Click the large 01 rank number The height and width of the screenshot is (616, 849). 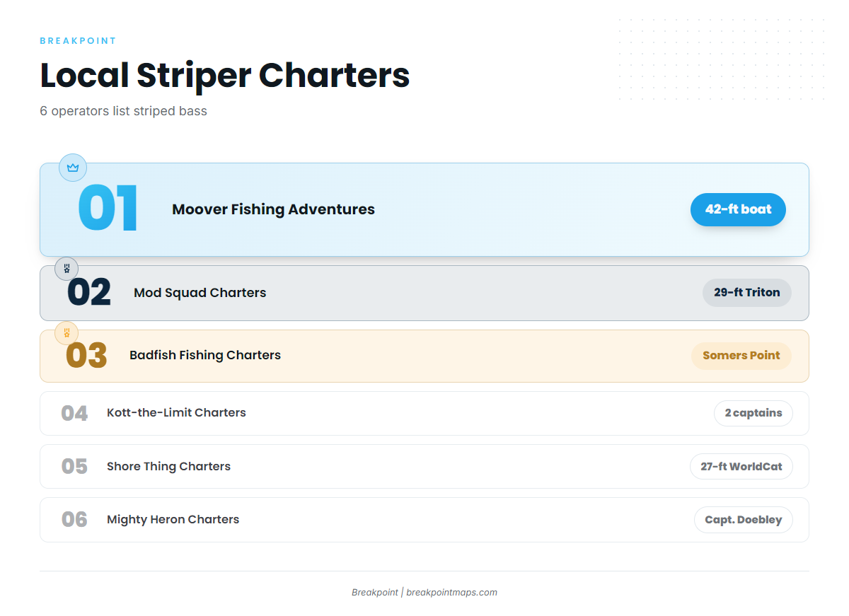tap(108, 209)
